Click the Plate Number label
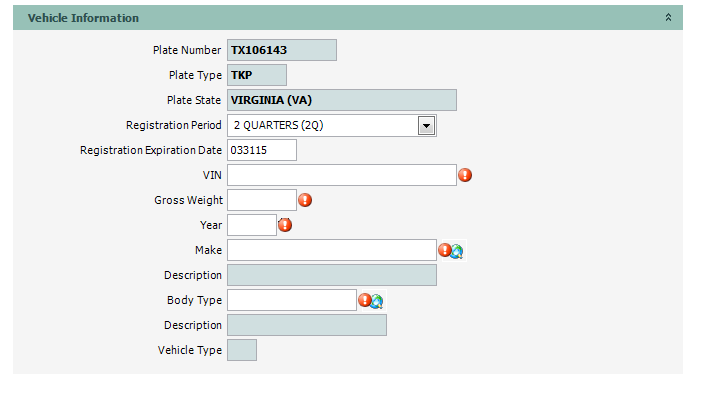 click(187, 50)
